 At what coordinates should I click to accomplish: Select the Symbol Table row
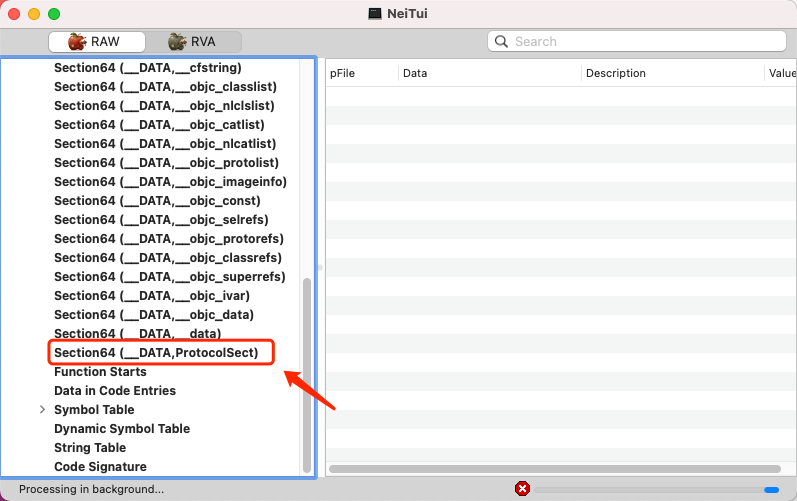click(94, 410)
